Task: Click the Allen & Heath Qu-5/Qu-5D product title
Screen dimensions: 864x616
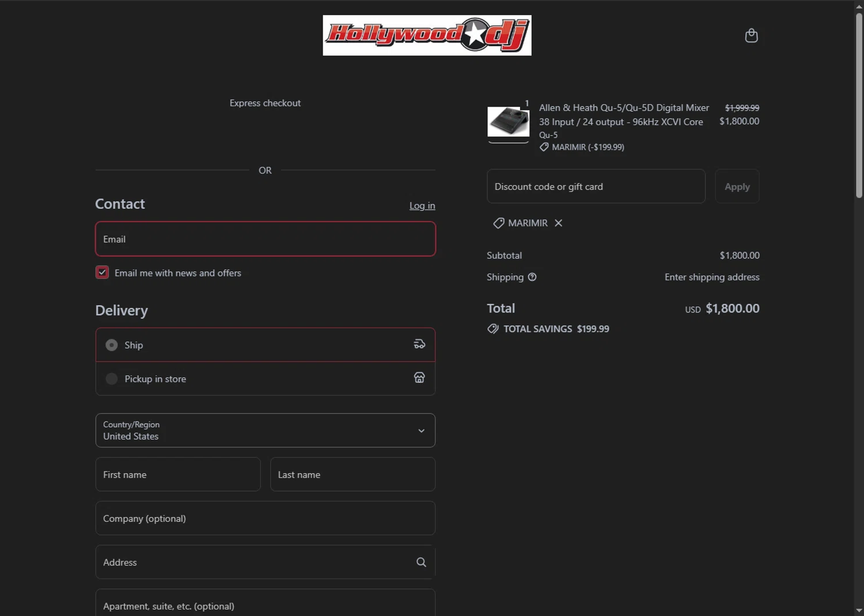Action: pyautogui.click(x=624, y=115)
